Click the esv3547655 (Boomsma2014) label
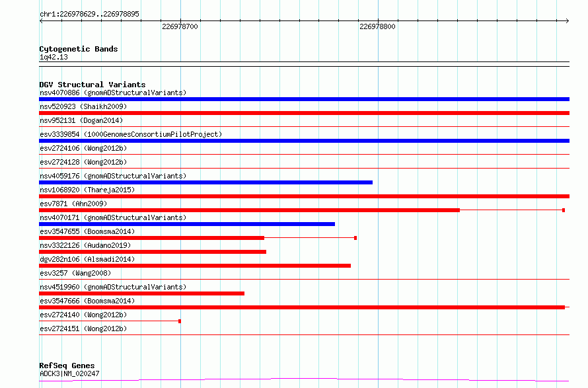 (x=87, y=231)
